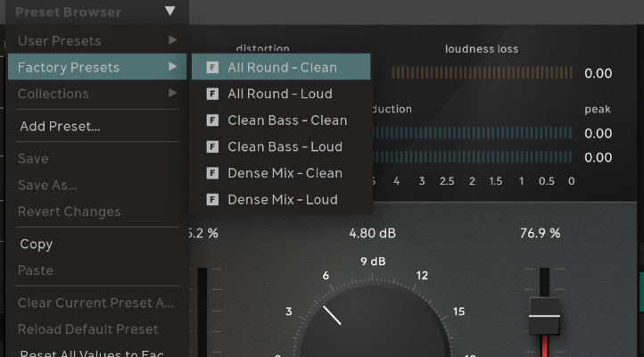Click the F icon beside Clean Bass - Clean
The height and width of the screenshot is (357, 644).
pyautogui.click(x=212, y=120)
